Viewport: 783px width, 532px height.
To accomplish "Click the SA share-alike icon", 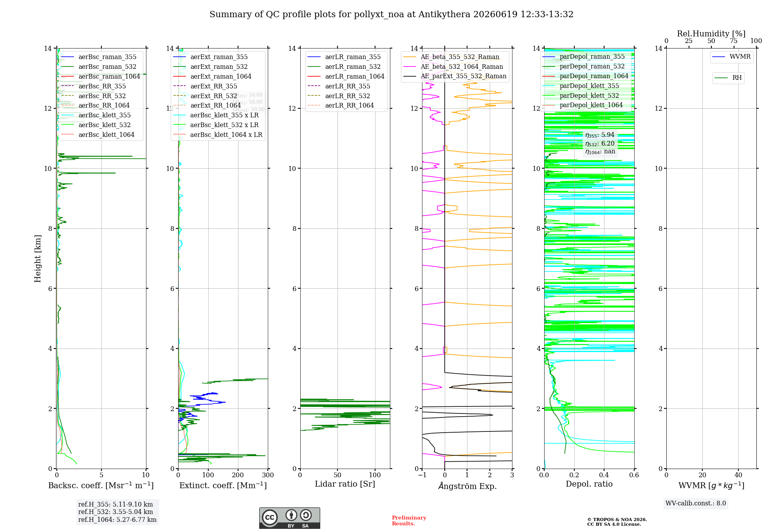I will coord(306,515).
